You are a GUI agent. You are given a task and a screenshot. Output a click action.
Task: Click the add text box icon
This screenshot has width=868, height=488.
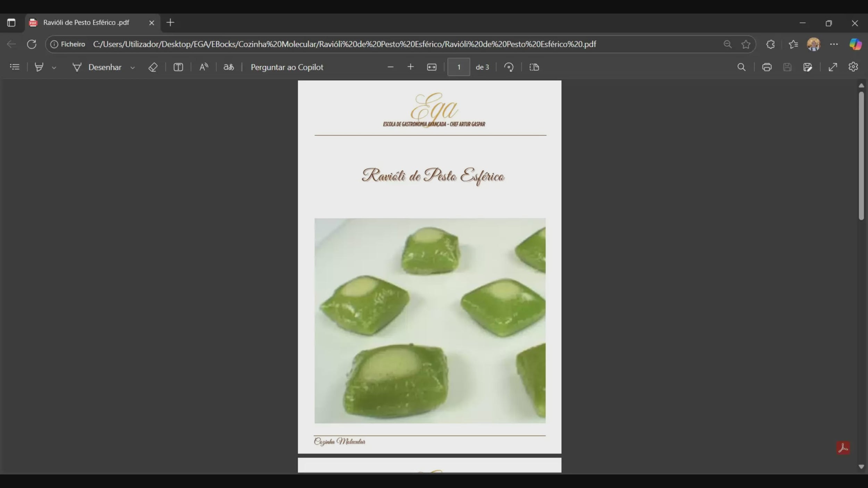178,67
